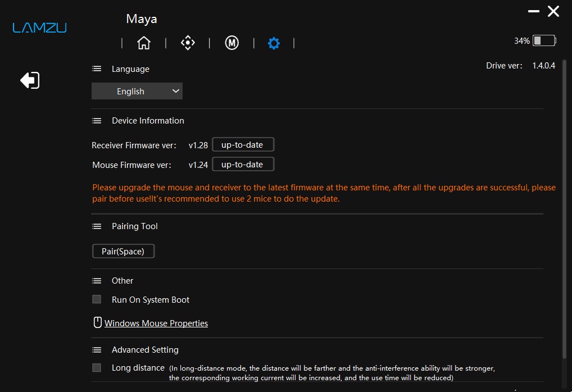Click the Device Information heading
The height and width of the screenshot is (392, 572).
click(x=148, y=121)
